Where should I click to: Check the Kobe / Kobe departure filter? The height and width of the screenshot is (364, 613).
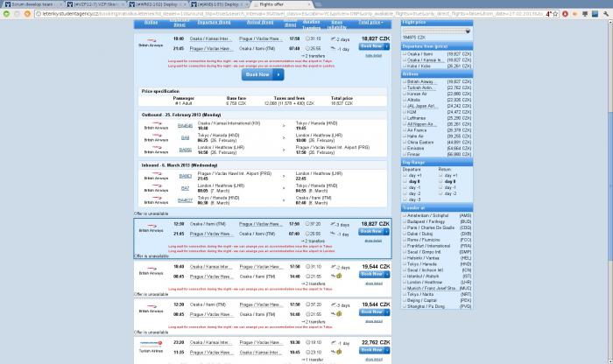tap(405, 66)
